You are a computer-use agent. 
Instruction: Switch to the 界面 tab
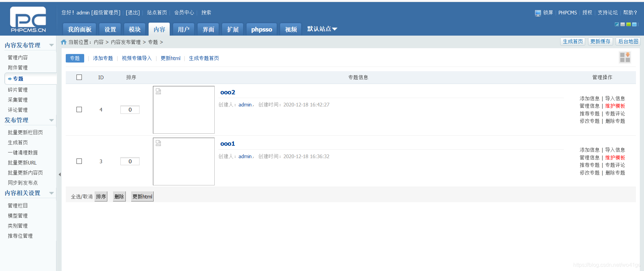click(x=208, y=29)
